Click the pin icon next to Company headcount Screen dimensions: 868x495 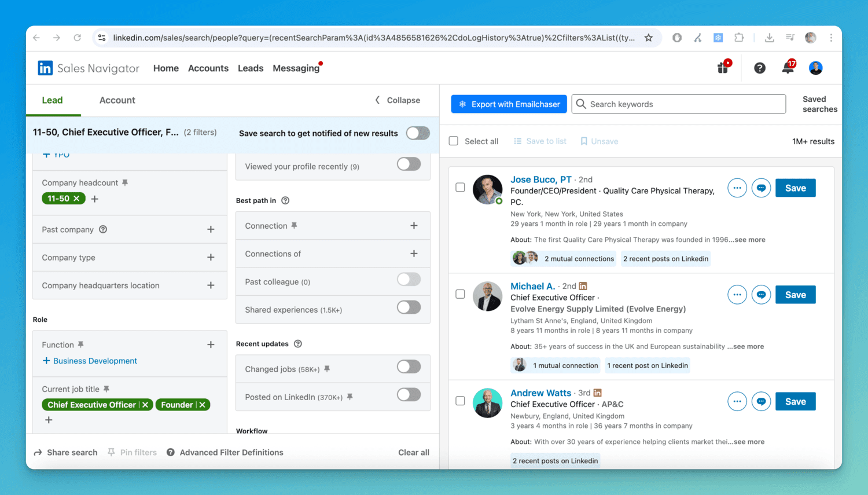[125, 183]
